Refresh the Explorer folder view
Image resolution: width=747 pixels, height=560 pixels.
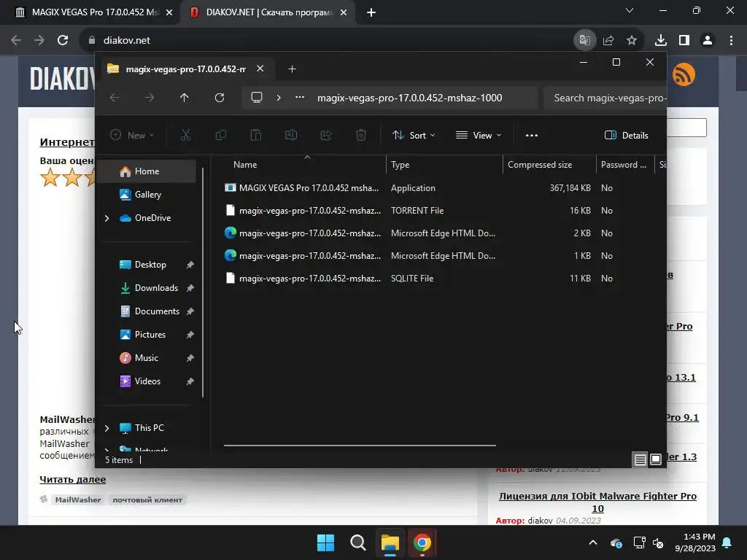pos(220,98)
